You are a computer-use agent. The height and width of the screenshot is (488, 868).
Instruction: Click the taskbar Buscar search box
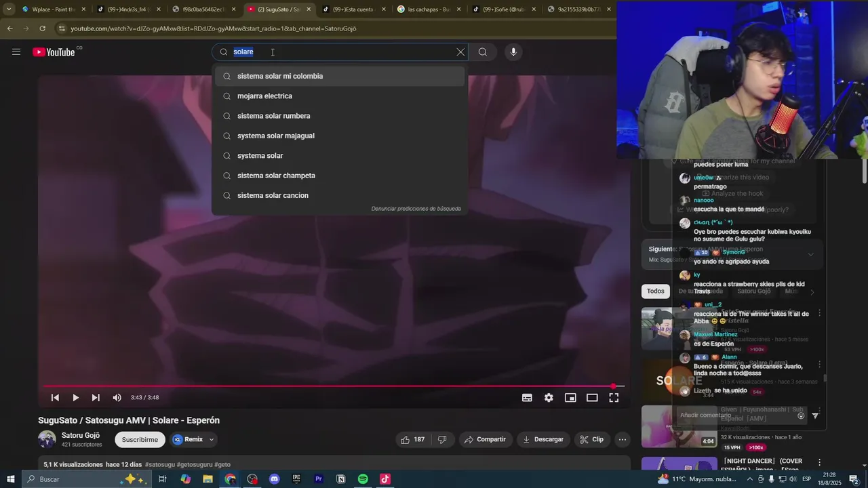(86, 479)
